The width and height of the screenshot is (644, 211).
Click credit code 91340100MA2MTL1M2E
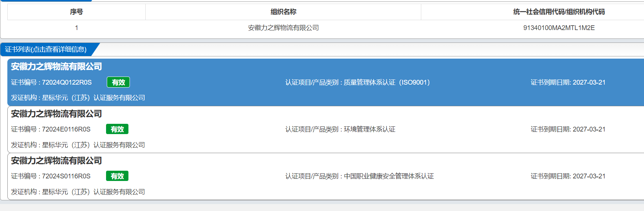pos(559,28)
